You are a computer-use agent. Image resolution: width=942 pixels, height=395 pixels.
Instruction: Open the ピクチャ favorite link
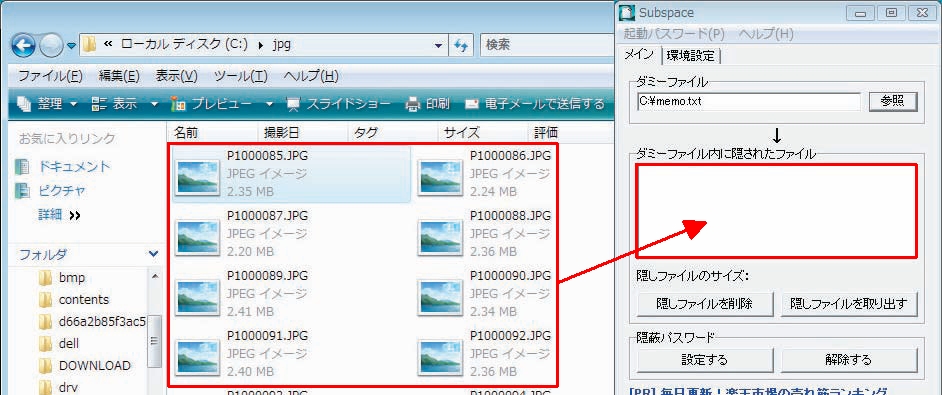point(50,191)
